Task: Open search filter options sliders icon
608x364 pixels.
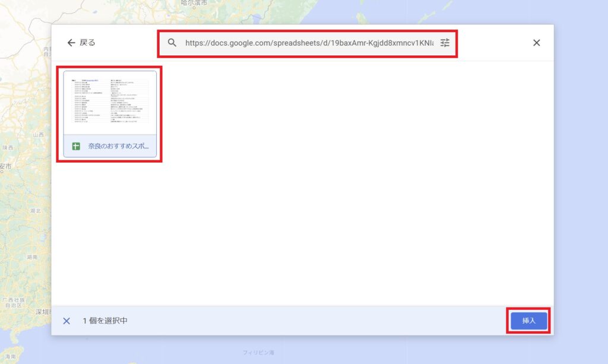Action: click(445, 43)
